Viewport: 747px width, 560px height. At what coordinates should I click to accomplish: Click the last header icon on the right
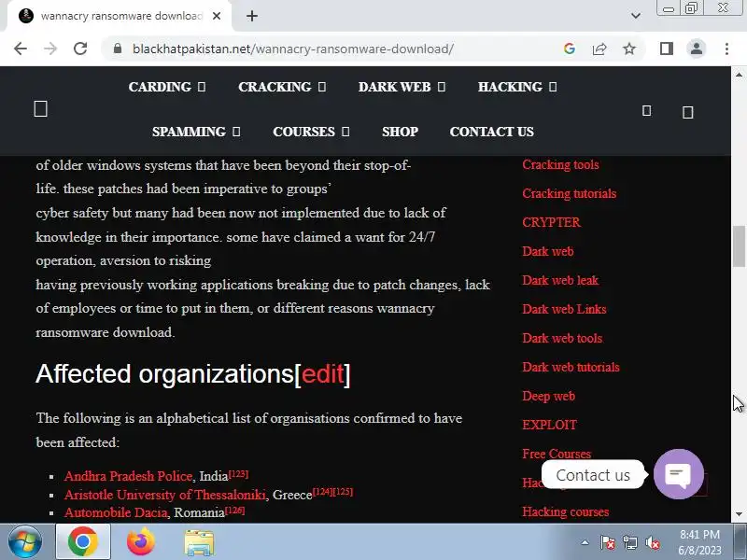pyautogui.click(x=687, y=112)
